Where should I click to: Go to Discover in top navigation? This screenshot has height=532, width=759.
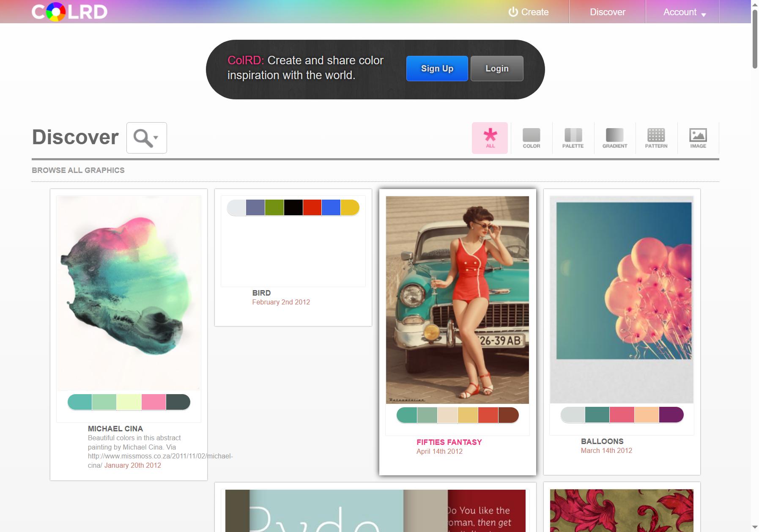(607, 12)
